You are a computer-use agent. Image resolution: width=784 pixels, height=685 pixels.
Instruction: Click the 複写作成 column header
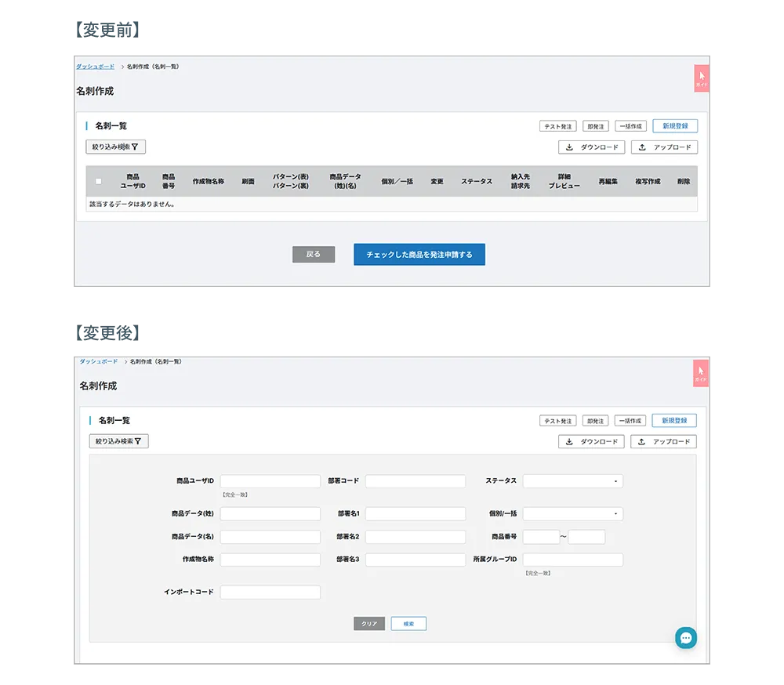[x=648, y=182]
